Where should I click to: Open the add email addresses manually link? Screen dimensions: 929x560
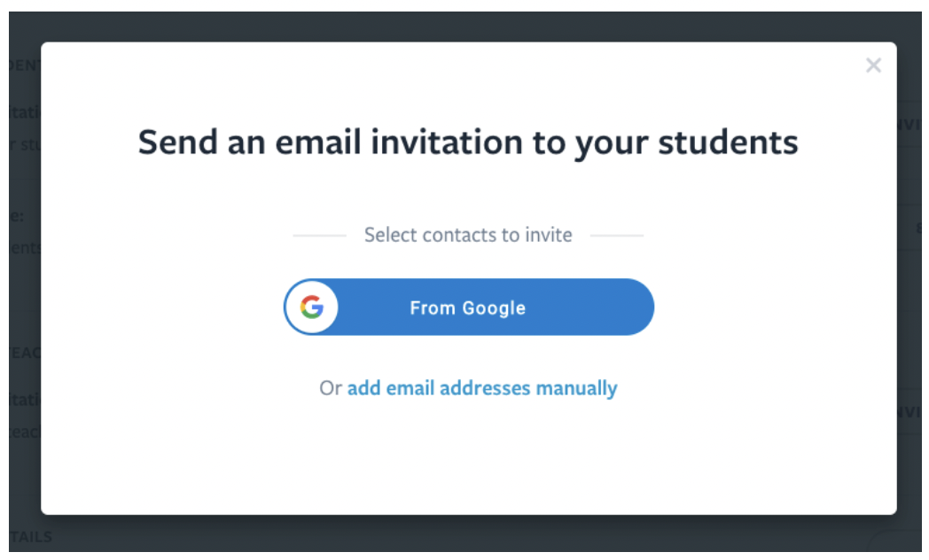[482, 388]
